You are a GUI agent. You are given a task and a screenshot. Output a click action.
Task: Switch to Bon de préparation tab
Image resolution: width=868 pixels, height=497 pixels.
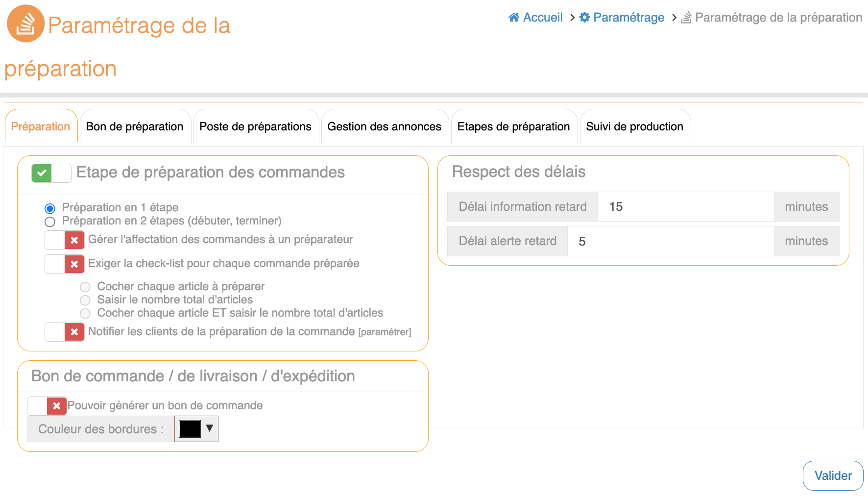[135, 127]
